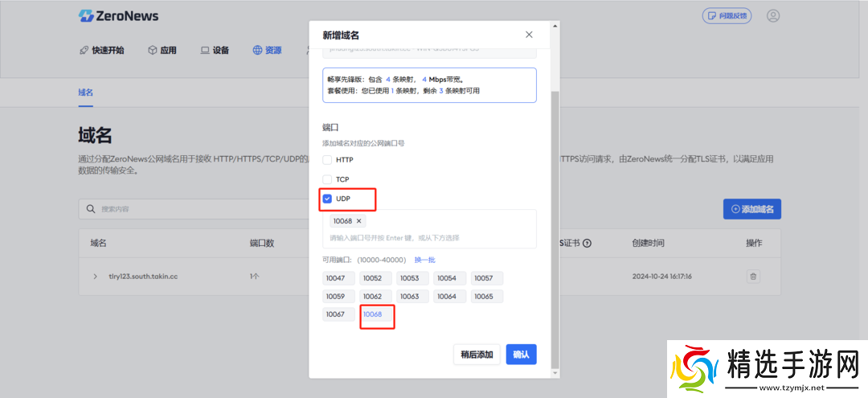Select available port 10068
868x398 pixels.
[x=375, y=314]
